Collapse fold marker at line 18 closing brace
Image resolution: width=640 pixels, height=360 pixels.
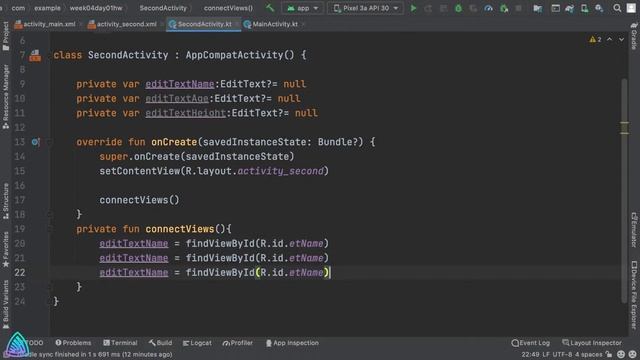pyautogui.click(x=49, y=214)
